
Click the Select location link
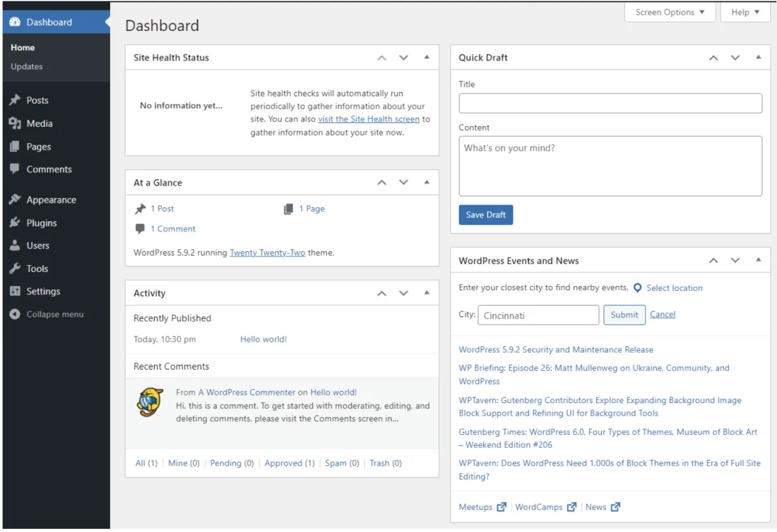[674, 288]
